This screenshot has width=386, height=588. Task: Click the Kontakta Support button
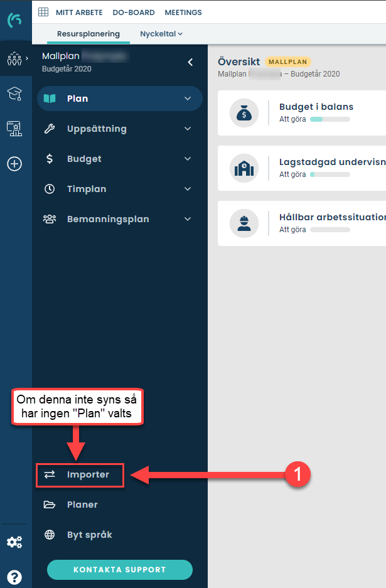coord(120,570)
